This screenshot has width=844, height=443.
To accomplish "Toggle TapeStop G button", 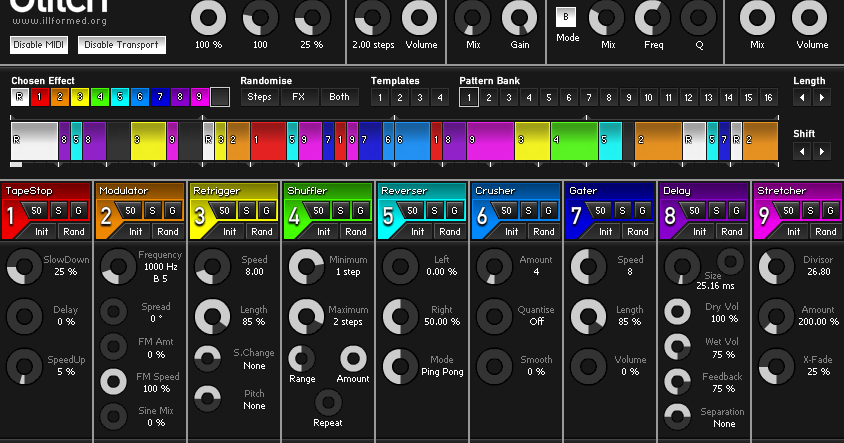I will [x=79, y=210].
